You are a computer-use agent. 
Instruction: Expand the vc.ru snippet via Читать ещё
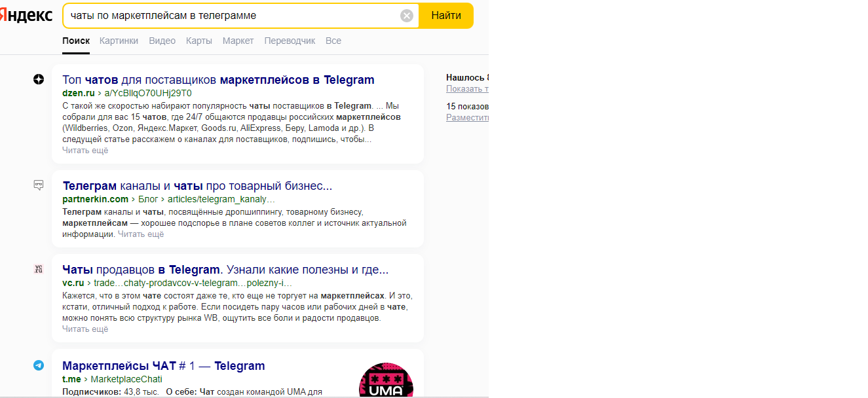pyautogui.click(x=85, y=329)
